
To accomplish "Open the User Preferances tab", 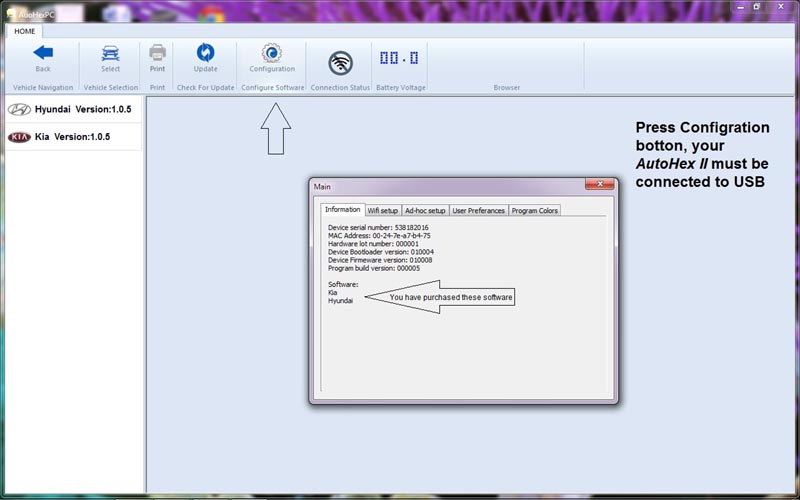I will 479,211.
